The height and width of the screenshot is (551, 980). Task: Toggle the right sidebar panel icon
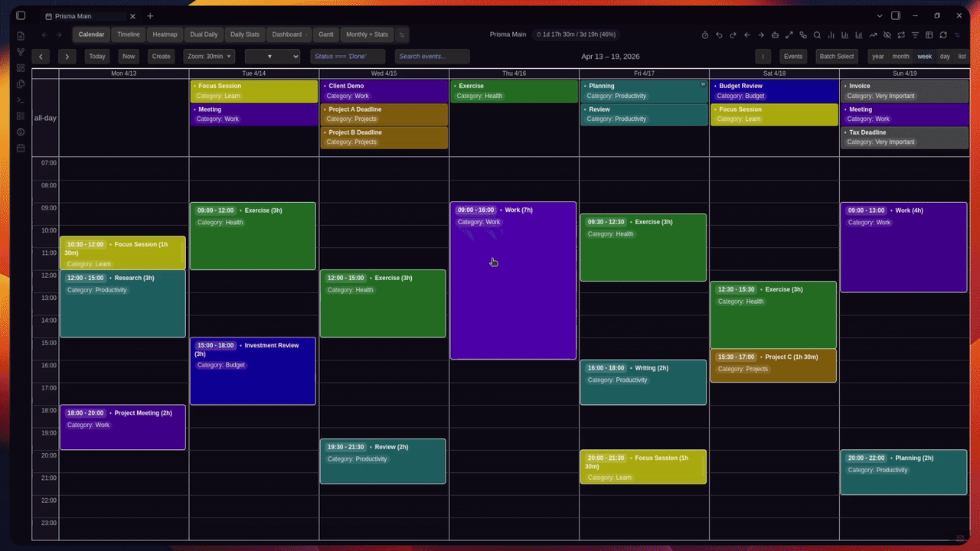point(896,16)
